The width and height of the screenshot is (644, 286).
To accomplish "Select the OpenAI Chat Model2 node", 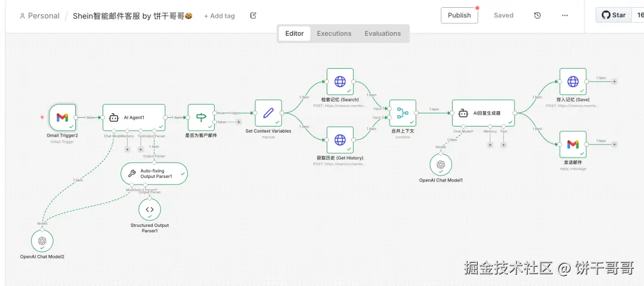I will click(42, 241).
